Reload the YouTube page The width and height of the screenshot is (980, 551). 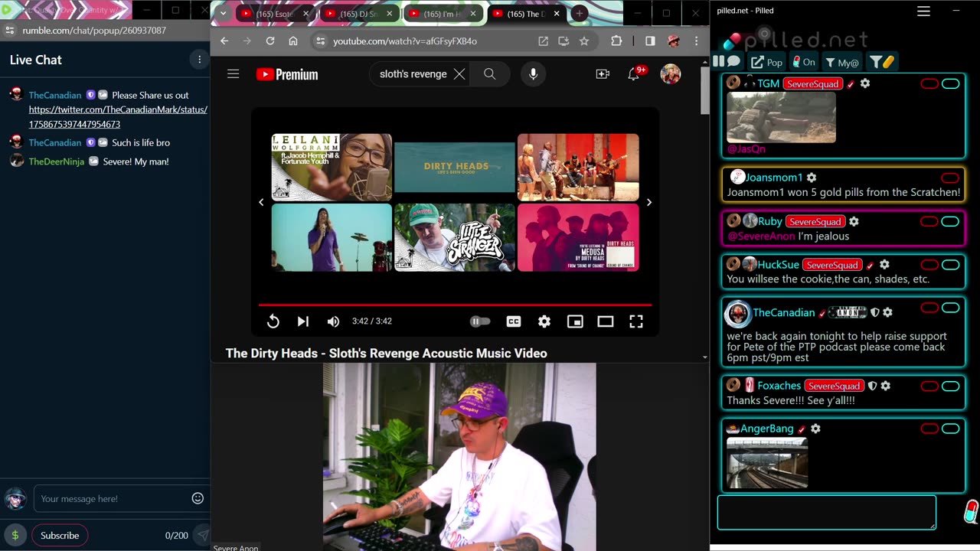[x=270, y=41]
